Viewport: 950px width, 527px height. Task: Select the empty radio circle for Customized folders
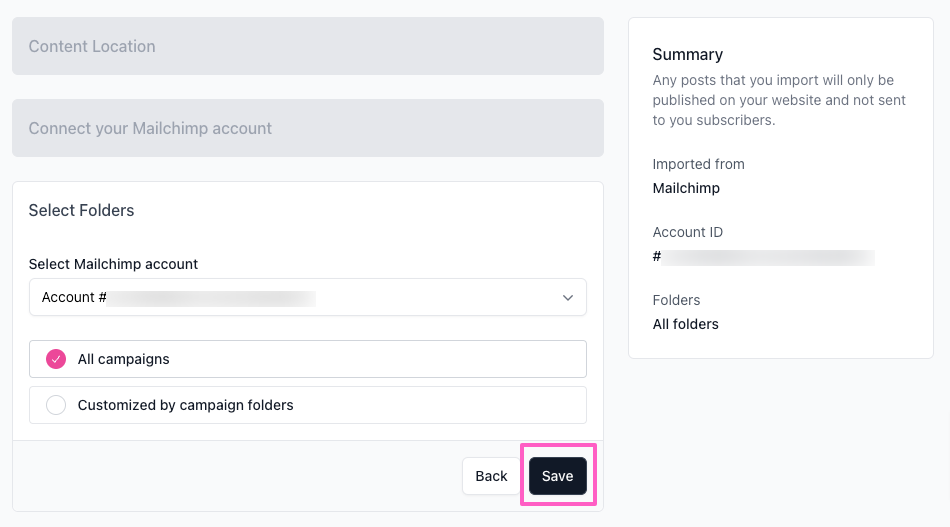pyautogui.click(x=56, y=405)
